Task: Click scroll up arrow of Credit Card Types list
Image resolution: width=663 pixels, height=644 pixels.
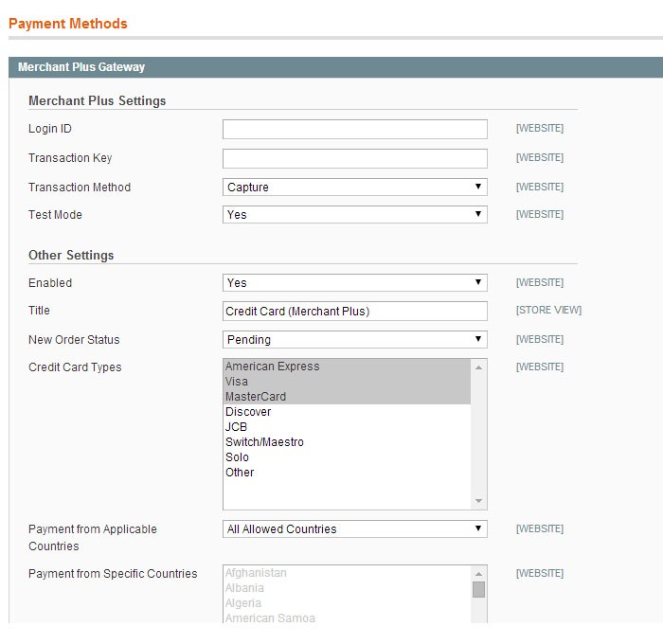Action: pyautogui.click(x=478, y=367)
